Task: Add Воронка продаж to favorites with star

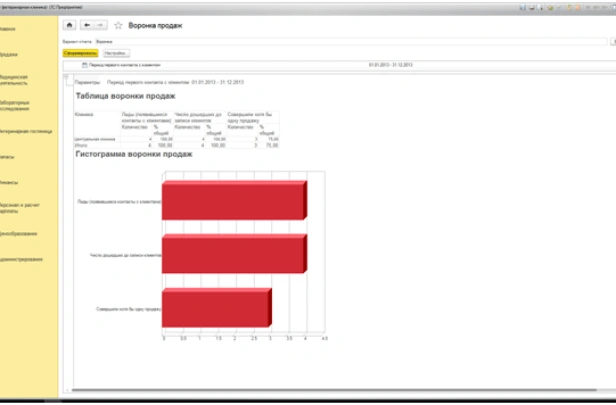Action: [x=118, y=24]
